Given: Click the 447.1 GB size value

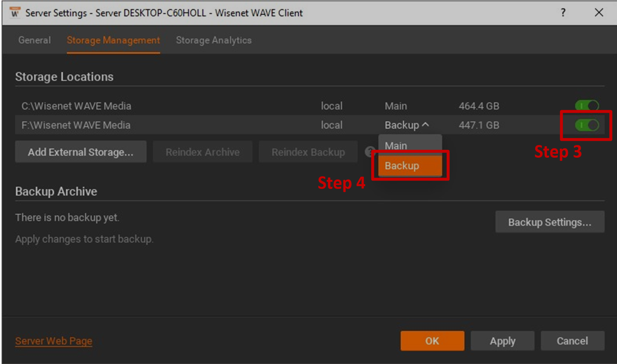Looking at the screenshot, I should 479,125.
